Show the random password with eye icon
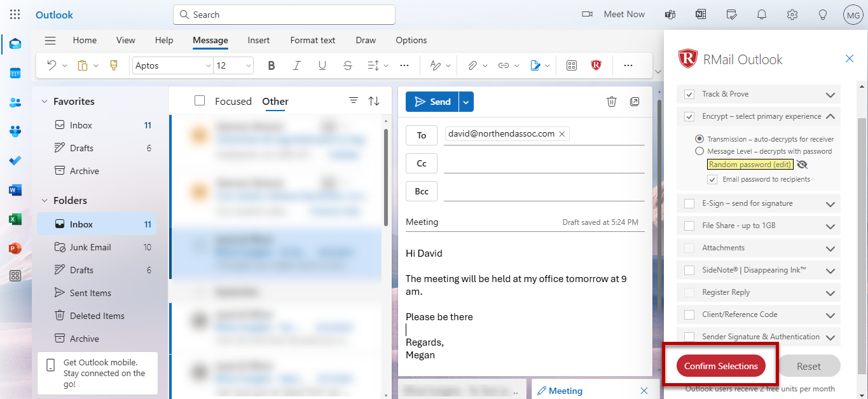Viewport: 868px width, 399px height. click(802, 165)
